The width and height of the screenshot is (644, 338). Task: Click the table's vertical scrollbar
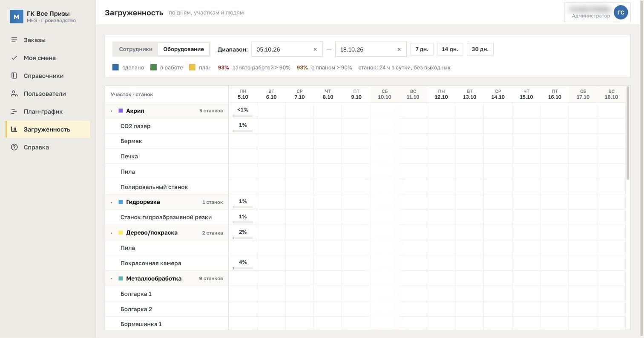click(628, 133)
